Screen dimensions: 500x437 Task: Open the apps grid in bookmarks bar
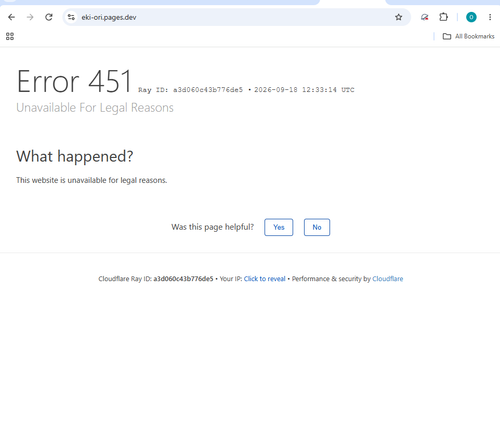(10, 36)
